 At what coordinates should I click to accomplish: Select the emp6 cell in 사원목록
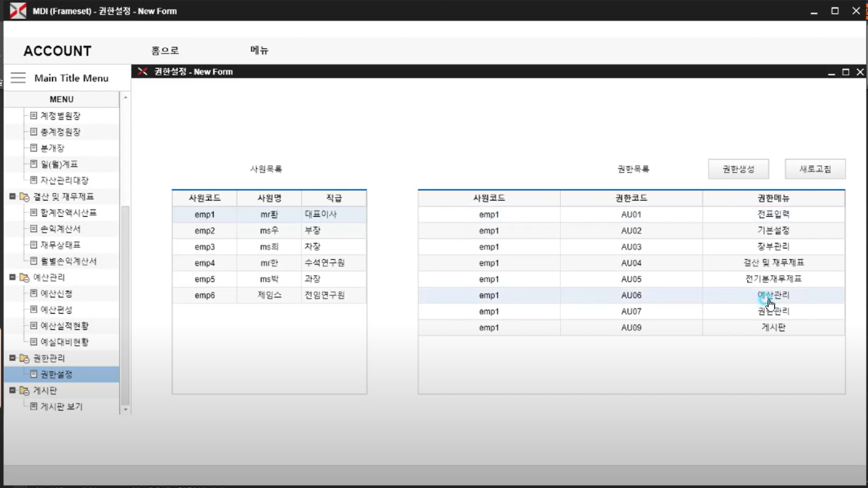point(204,295)
